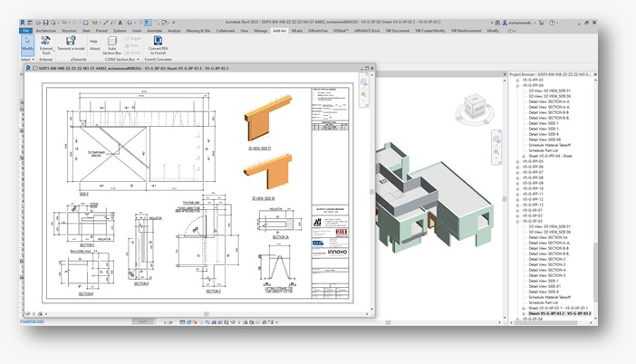
Task: Select the Text tool (A) in quick access toolbar
Action: 120,23
